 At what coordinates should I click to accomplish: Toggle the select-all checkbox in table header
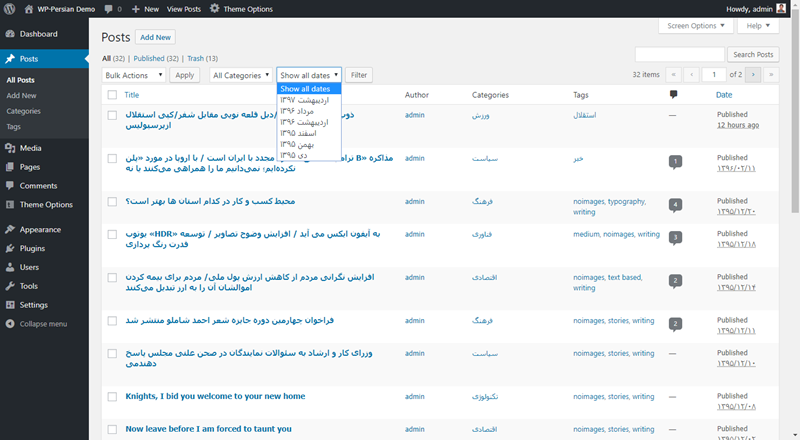point(112,95)
